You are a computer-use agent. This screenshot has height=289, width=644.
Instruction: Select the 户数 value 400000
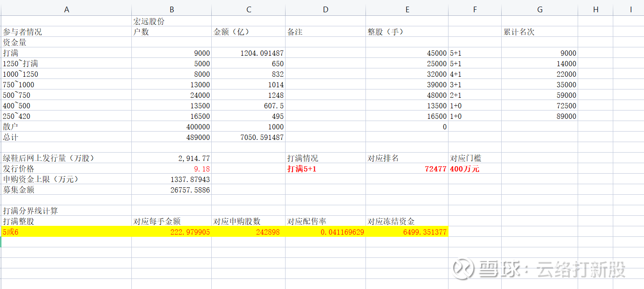[171, 126]
